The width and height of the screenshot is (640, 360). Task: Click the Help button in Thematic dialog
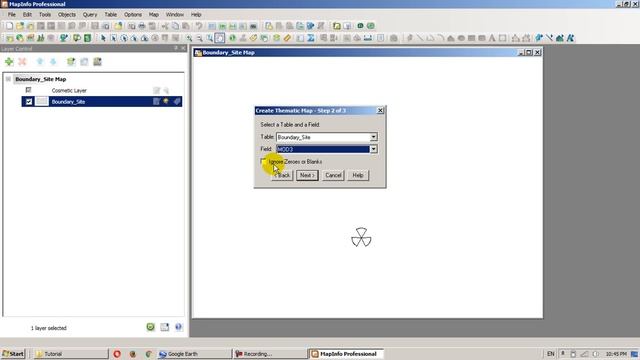coord(358,175)
